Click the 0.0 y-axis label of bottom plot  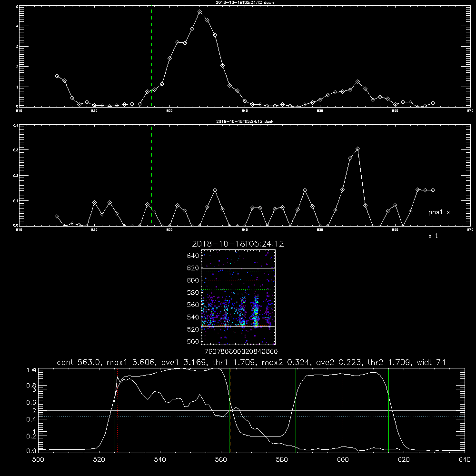[x=31, y=451]
